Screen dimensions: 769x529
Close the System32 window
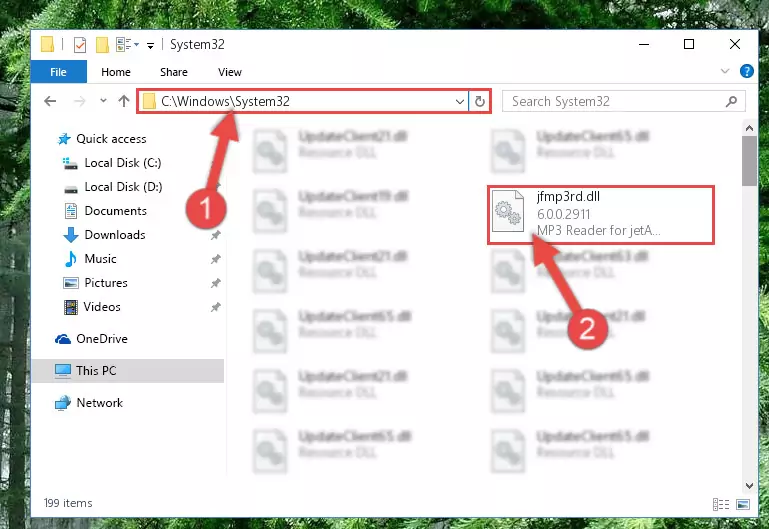coord(734,44)
